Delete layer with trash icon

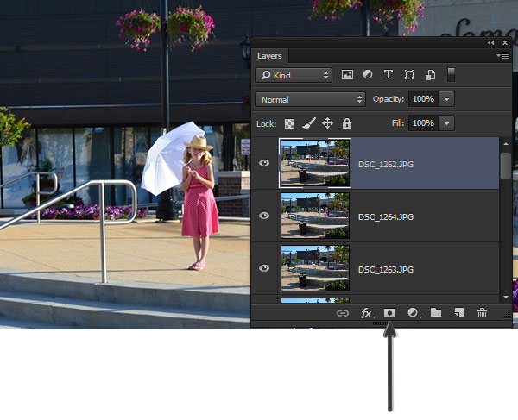click(x=482, y=313)
